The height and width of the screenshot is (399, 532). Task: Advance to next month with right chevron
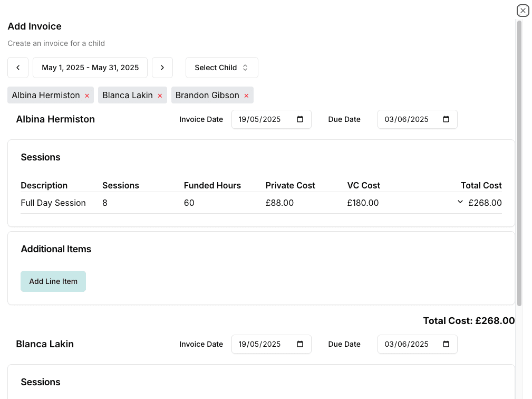162,68
